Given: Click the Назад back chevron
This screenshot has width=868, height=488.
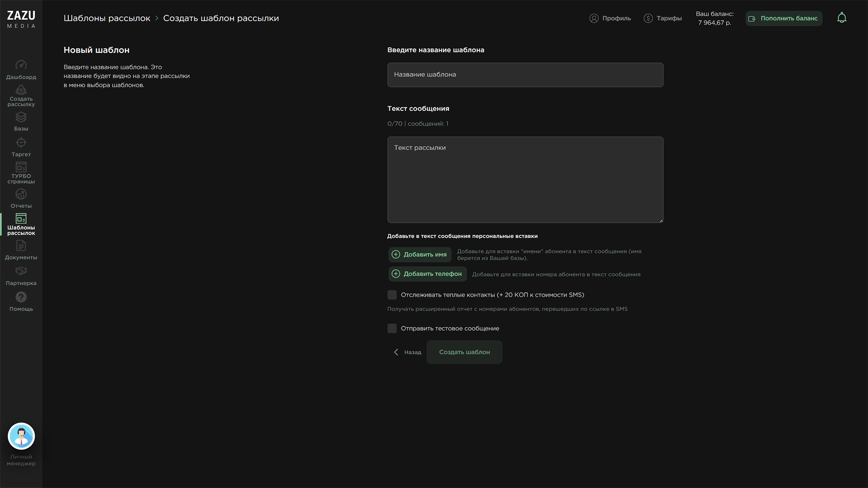Looking at the screenshot, I should 396,352.
